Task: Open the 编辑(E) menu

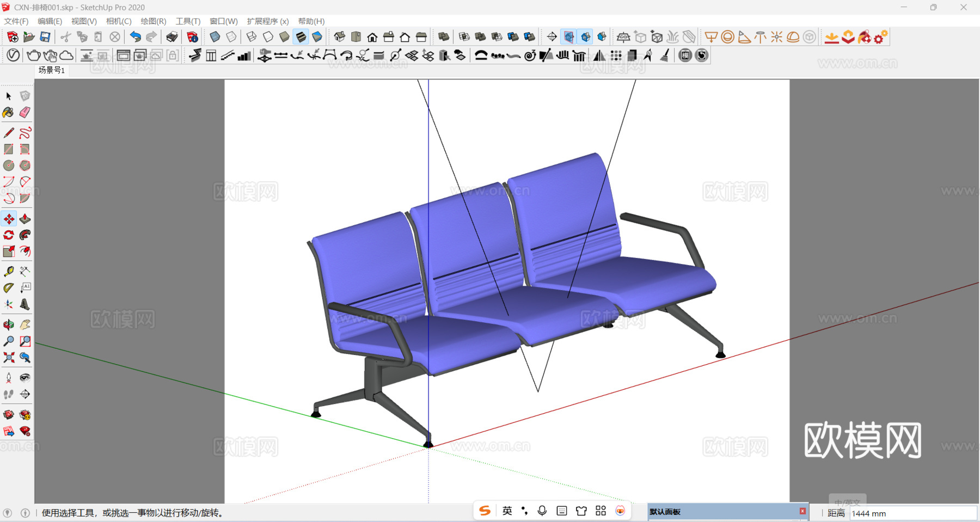Action: [50, 21]
